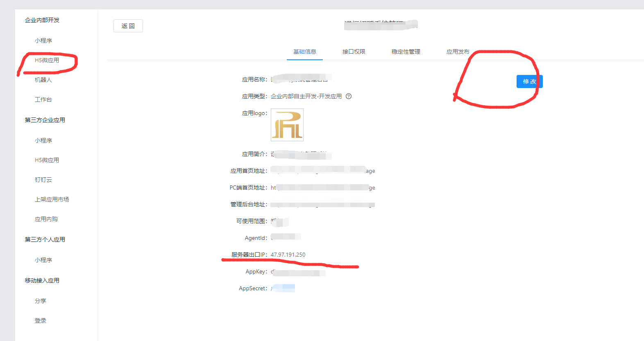The height and width of the screenshot is (341, 644).
Task: Select 上架应用市场 menu item
Action: (52, 199)
